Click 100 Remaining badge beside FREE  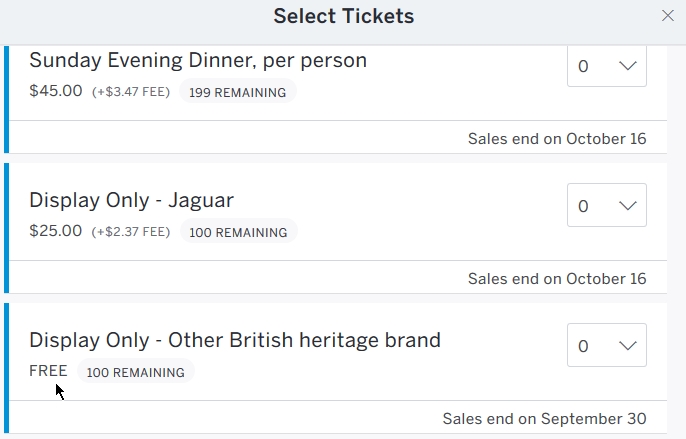(x=135, y=372)
